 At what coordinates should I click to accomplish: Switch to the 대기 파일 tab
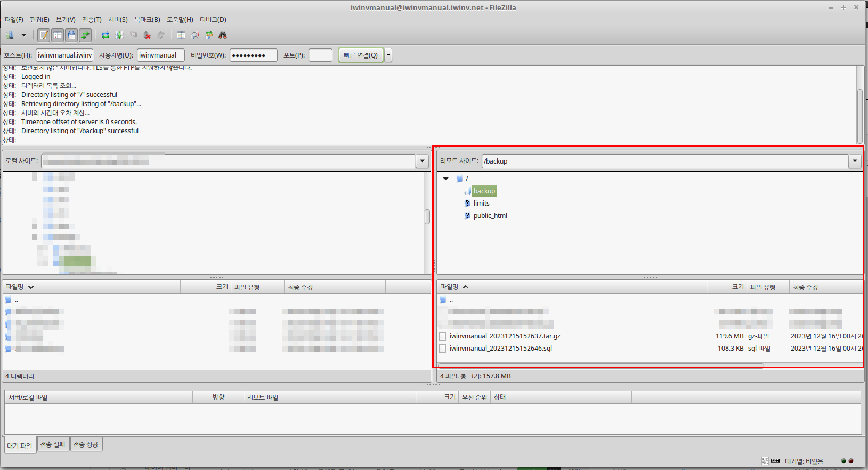pos(20,445)
